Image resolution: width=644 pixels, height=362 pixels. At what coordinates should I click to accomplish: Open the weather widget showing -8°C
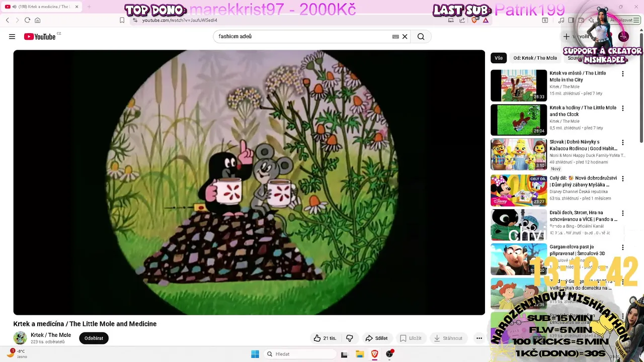coord(17,353)
